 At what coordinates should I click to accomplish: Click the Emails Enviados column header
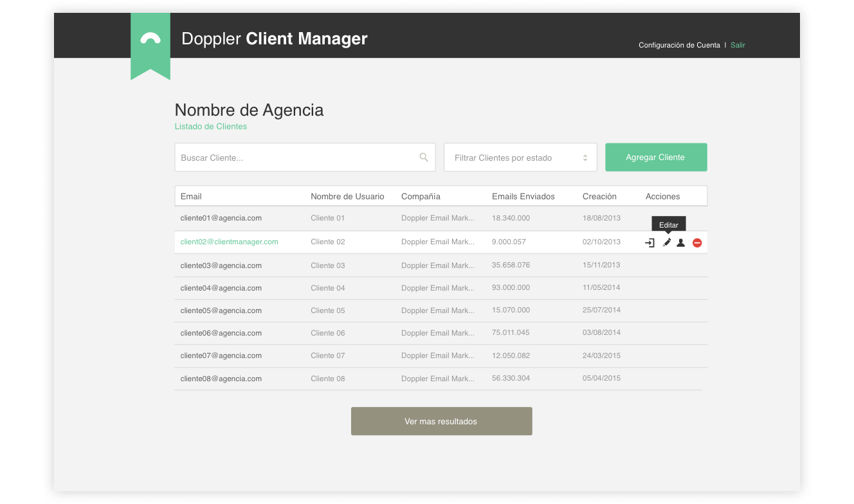pos(523,197)
